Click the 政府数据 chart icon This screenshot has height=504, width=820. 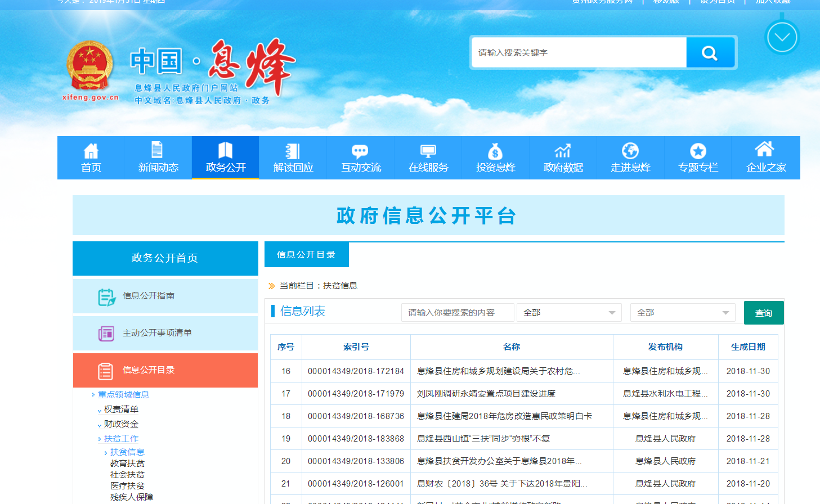[x=563, y=151]
